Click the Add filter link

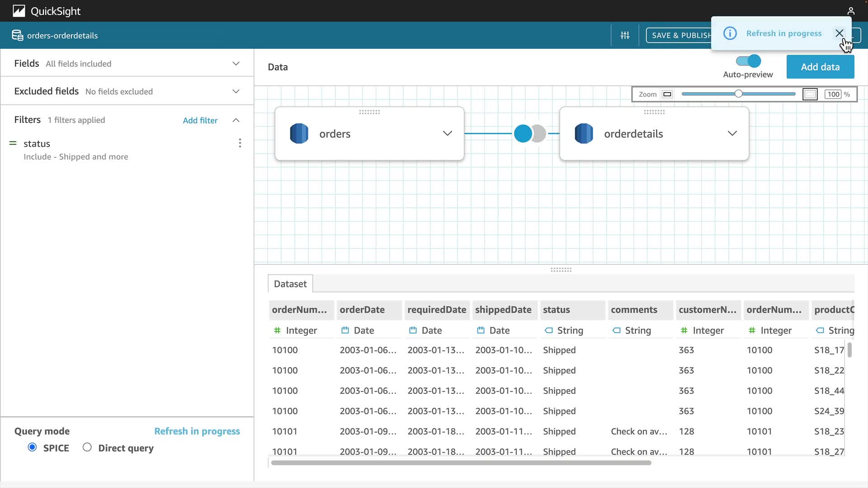coord(200,120)
